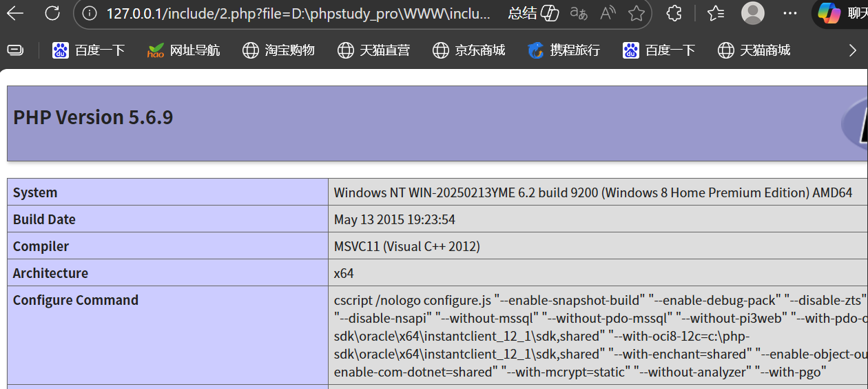Open the 天猫商城 bookmark
Viewport: 868px width, 389px height.
(754, 50)
